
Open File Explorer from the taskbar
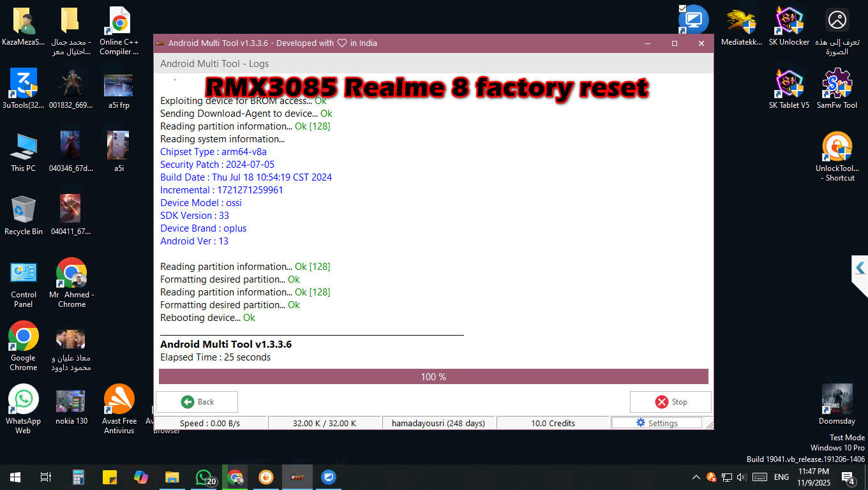172,477
